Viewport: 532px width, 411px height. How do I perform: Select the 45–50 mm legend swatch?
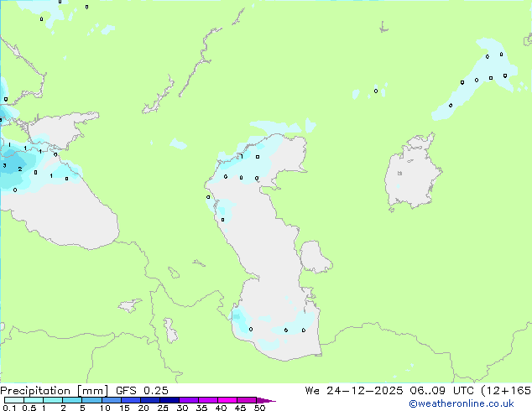coord(247,400)
